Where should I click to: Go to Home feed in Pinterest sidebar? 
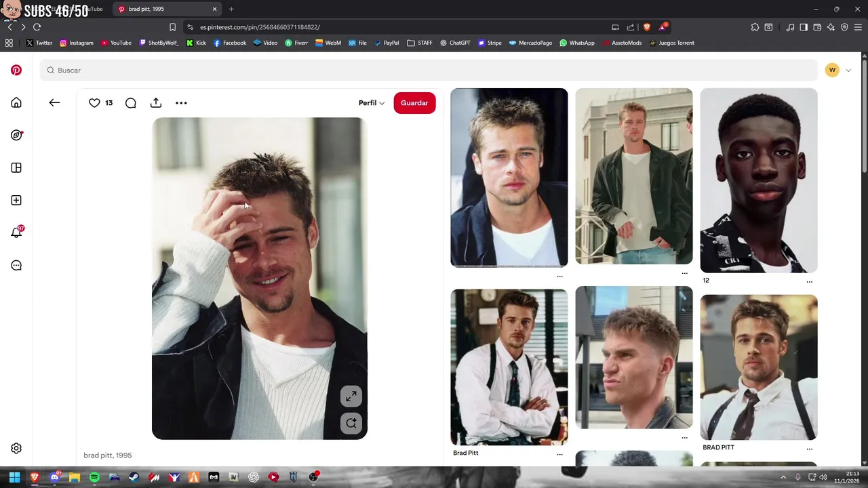click(16, 102)
